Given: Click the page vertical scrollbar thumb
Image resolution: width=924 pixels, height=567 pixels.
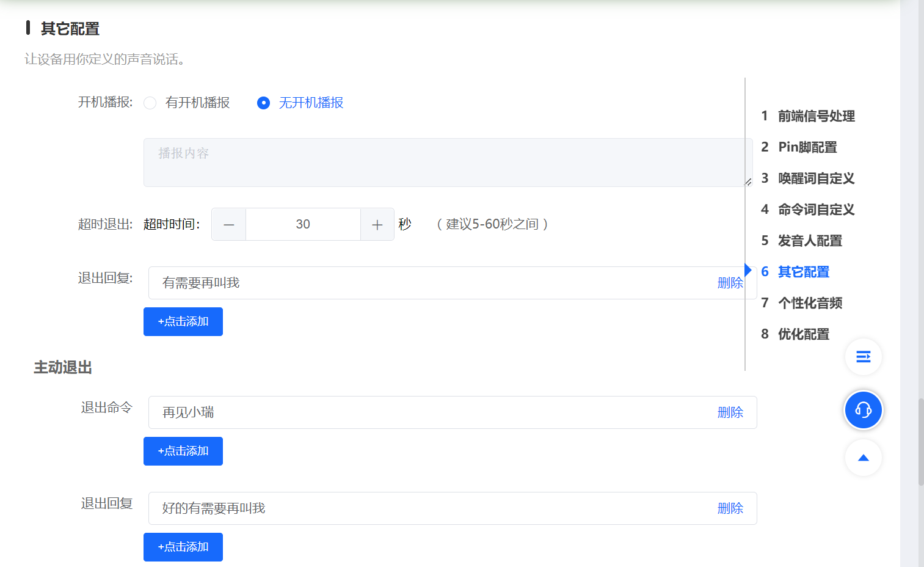Looking at the screenshot, I should click(921, 441).
